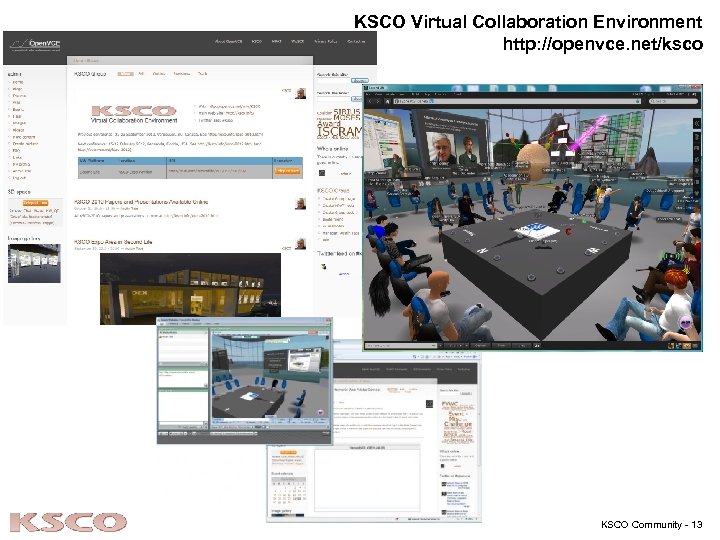Open the About OpenVCE navigation item
This screenshot has width=720, height=540.
228,41
